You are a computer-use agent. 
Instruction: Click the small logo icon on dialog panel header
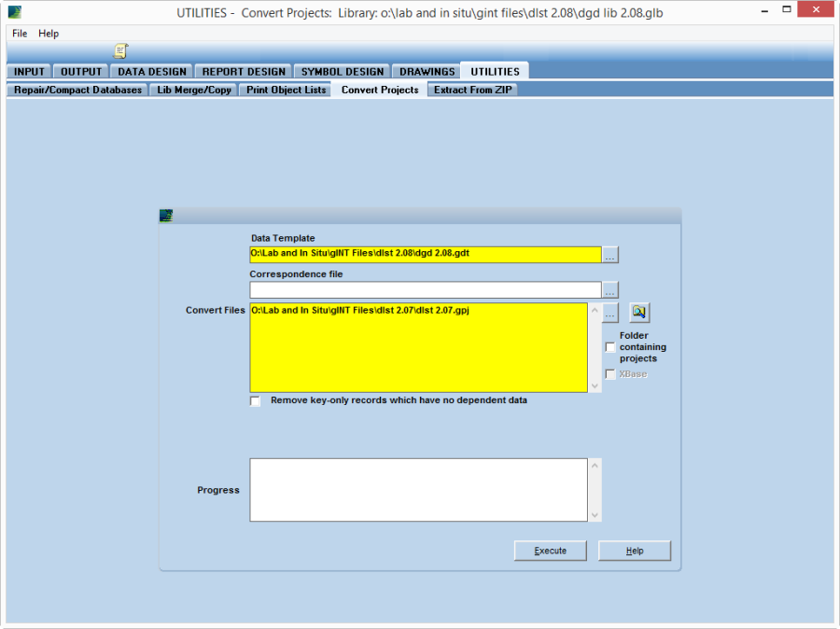pos(166,216)
